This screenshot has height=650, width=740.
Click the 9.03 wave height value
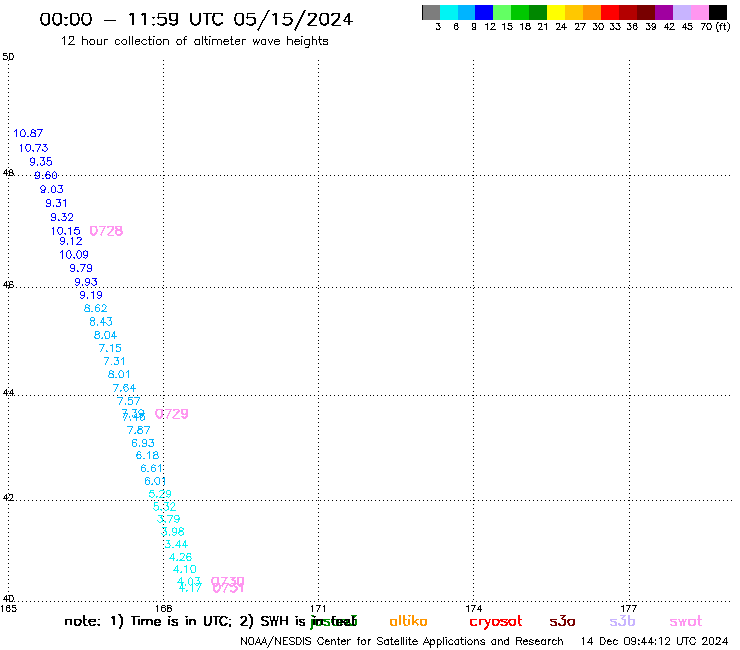coord(51,189)
